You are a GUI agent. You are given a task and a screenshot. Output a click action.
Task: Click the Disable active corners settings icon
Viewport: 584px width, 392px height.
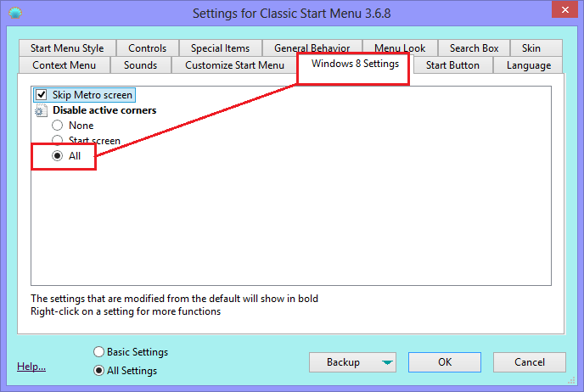pos(41,110)
